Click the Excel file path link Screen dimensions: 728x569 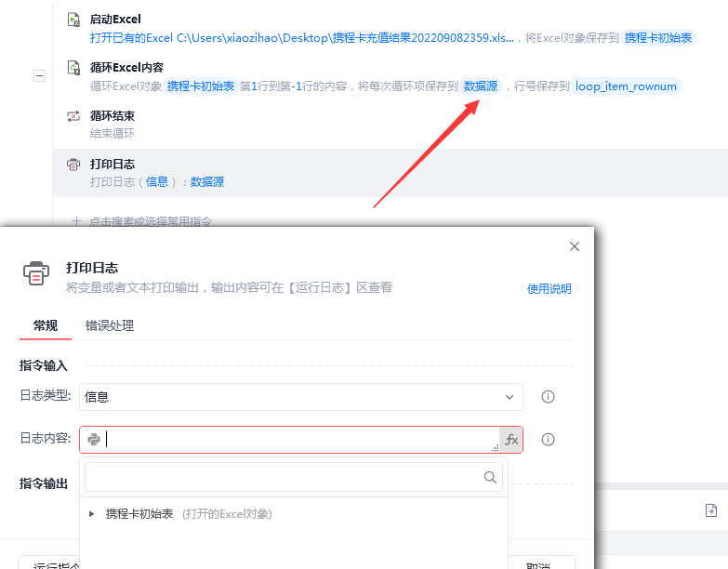[302, 38]
